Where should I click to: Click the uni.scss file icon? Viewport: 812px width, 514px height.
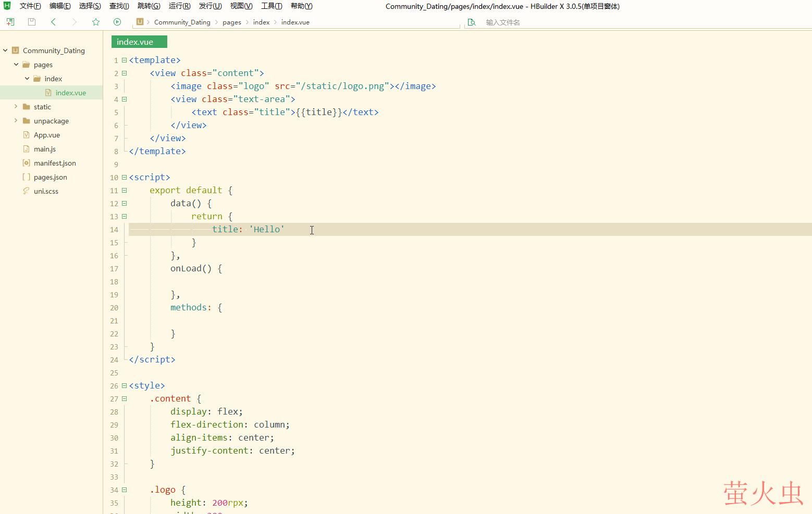[x=27, y=191]
